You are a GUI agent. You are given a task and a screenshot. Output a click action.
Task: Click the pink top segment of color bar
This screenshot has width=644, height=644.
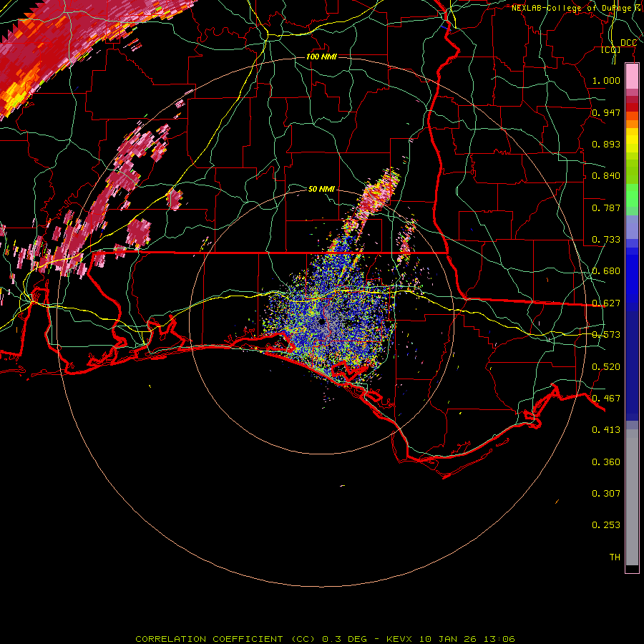pyautogui.click(x=632, y=77)
